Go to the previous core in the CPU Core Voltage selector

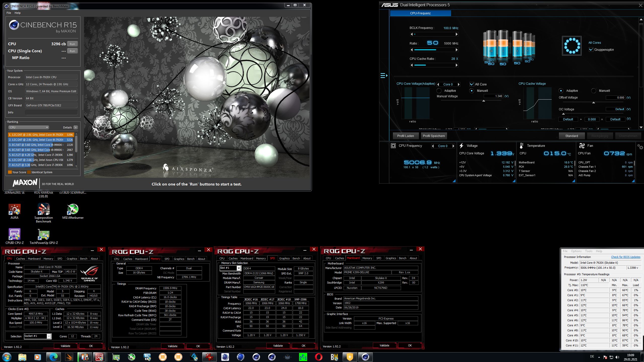438,84
